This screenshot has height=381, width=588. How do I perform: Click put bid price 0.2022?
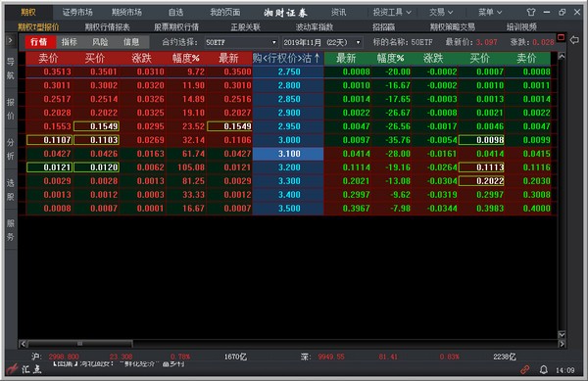tap(481, 181)
